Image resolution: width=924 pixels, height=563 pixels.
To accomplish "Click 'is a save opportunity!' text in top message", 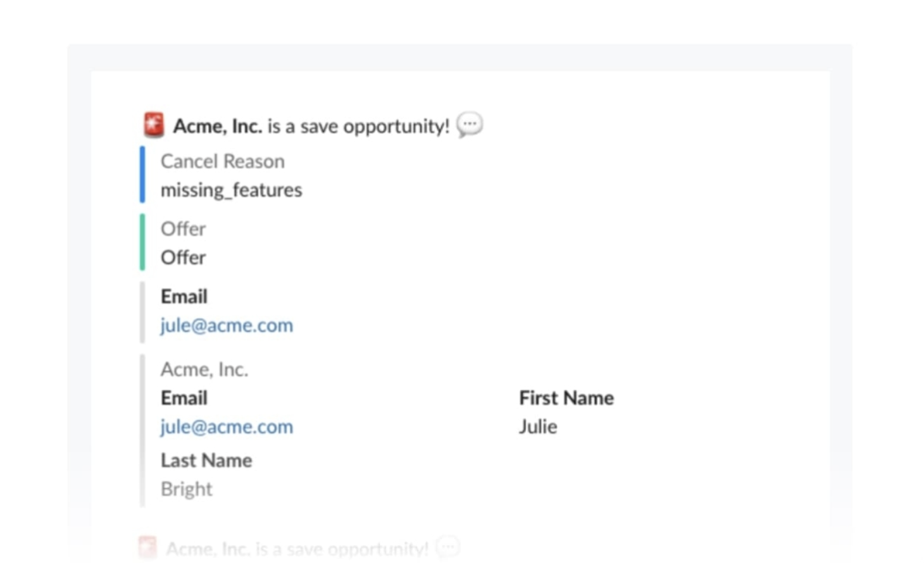I will 358,127.
